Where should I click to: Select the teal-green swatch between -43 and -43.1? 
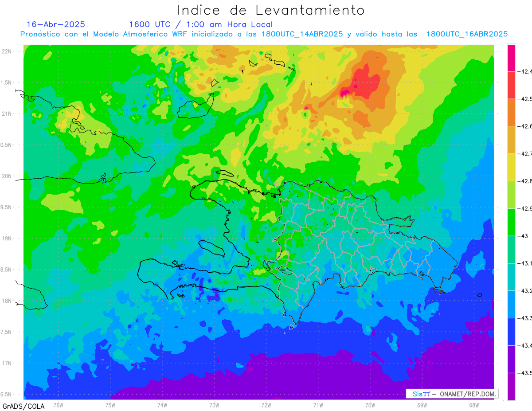tap(511, 250)
